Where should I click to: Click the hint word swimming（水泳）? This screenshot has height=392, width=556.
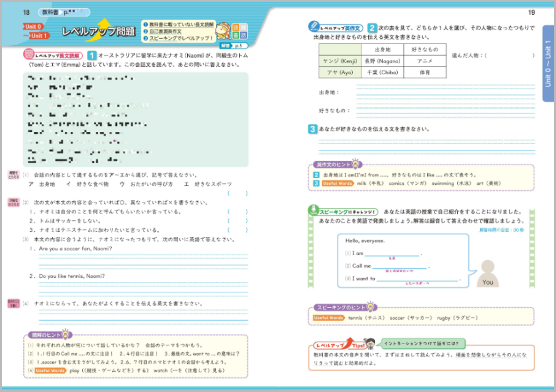click(x=451, y=183)
